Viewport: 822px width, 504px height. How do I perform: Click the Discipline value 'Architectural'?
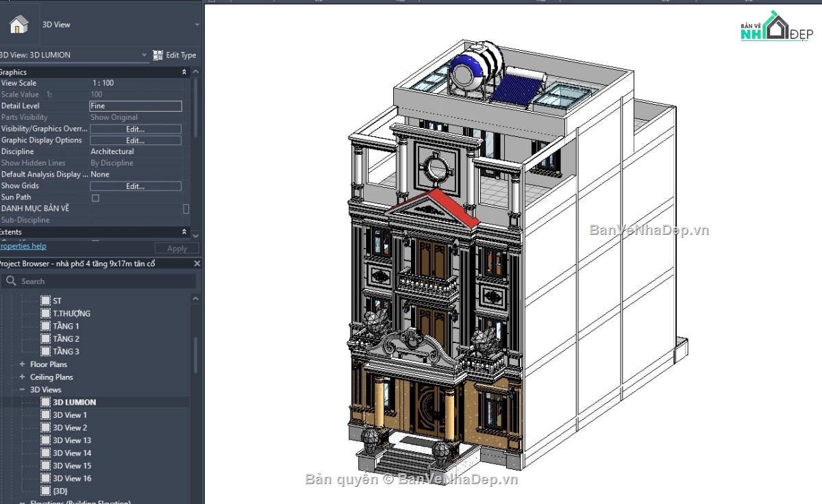pyautogui.click(x=112, y=151)
